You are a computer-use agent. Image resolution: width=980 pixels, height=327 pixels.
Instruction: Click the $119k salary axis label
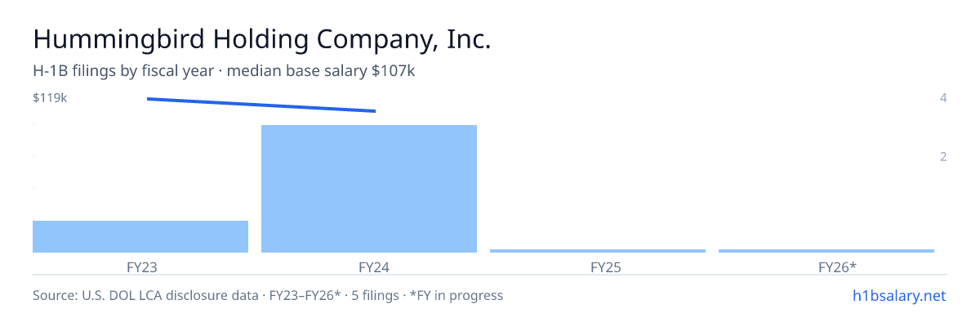(x=50, y=98)
